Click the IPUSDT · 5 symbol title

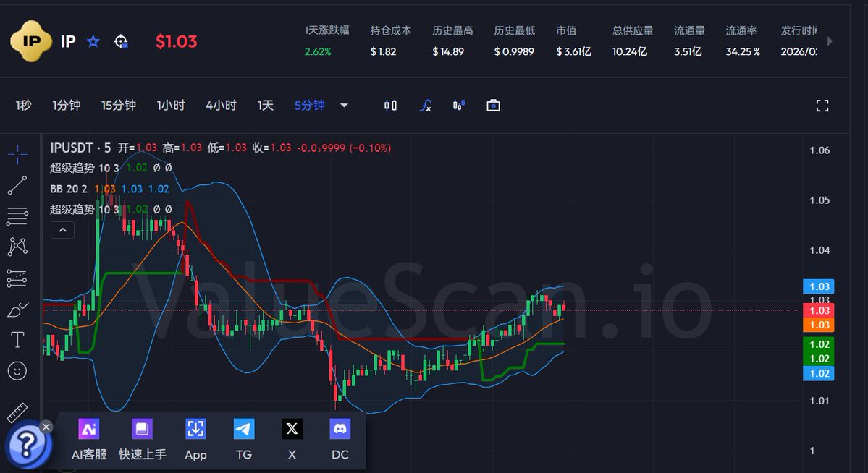pyautogui.click(x=80, y=148)
